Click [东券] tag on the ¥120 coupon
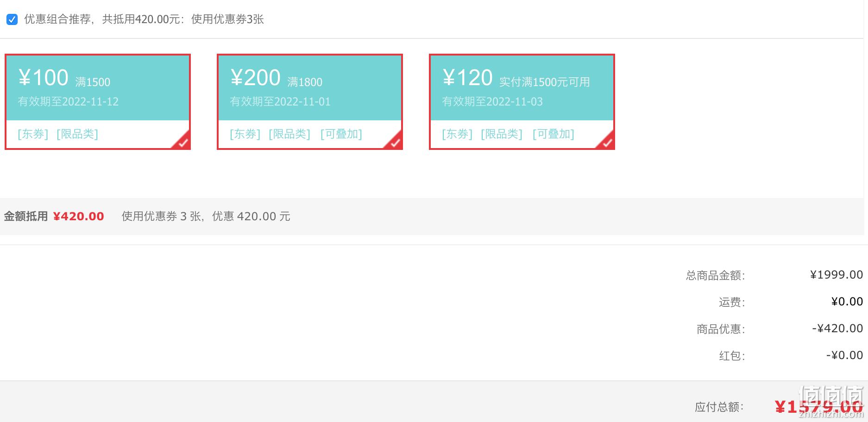This screenshot has height=422, width=868. (457, 134)
